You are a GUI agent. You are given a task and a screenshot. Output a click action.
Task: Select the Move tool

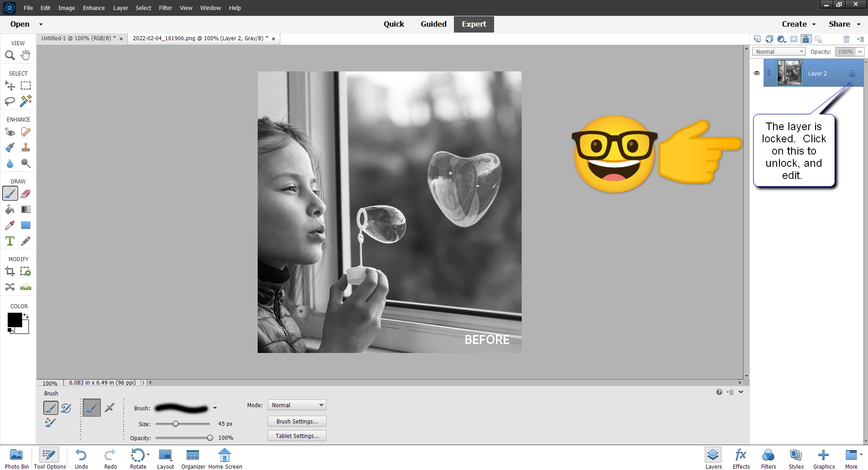[10, 85]
